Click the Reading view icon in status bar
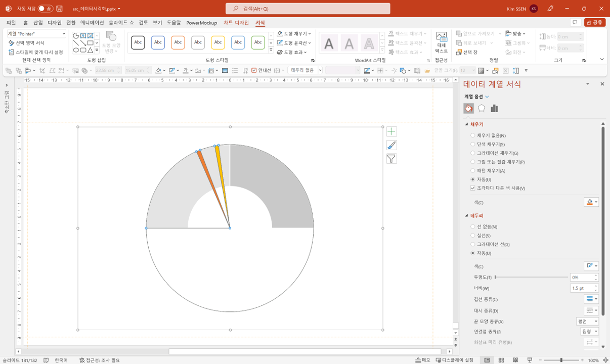 515,360
